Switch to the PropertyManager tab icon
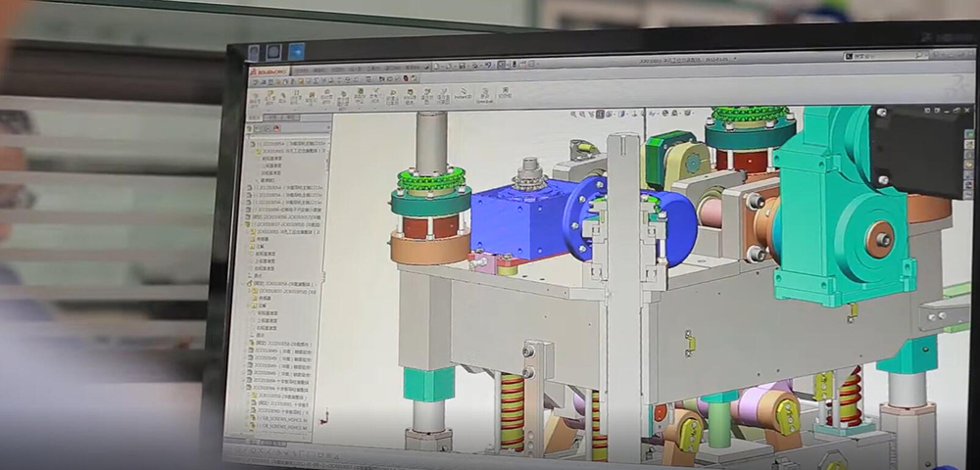The width and height of the screenshot is (980, 470). pyautogui.click(x=257, y=128)
